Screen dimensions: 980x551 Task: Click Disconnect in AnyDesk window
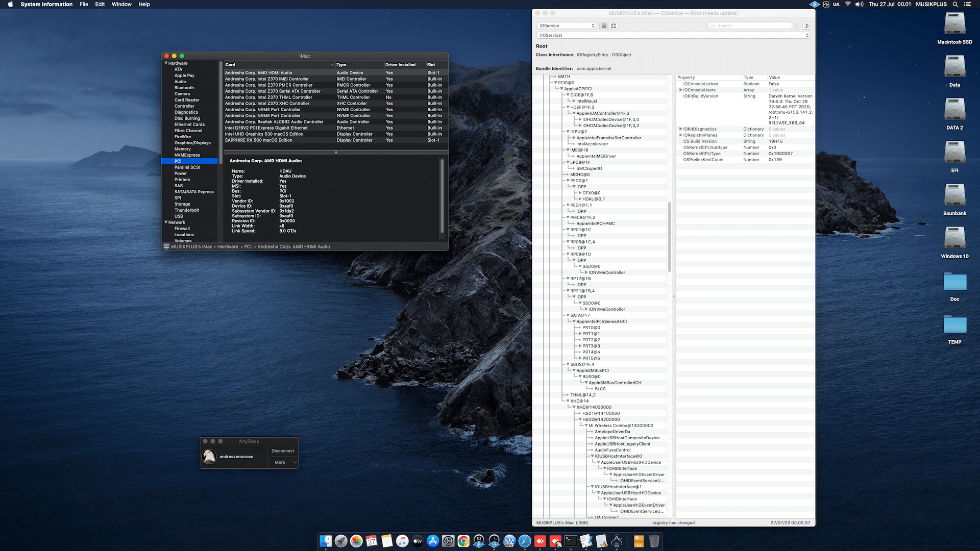pyautogui.click(x=283, y=451)
